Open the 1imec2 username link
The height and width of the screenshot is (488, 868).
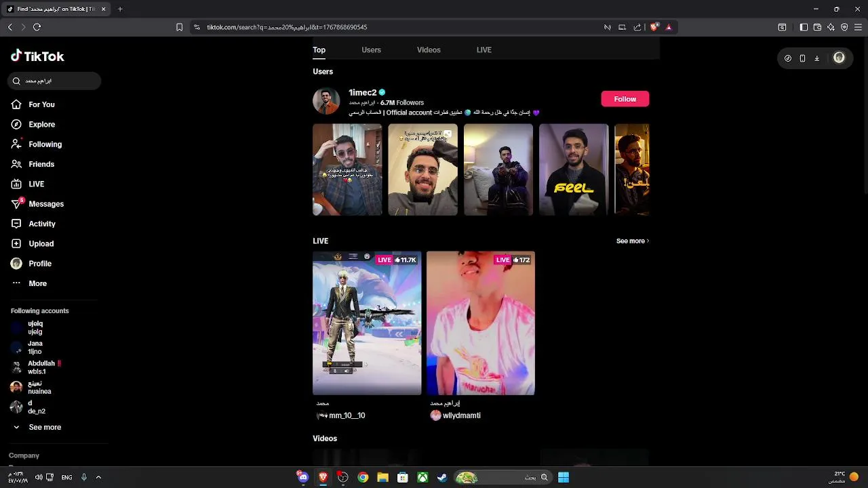(362, 92)
